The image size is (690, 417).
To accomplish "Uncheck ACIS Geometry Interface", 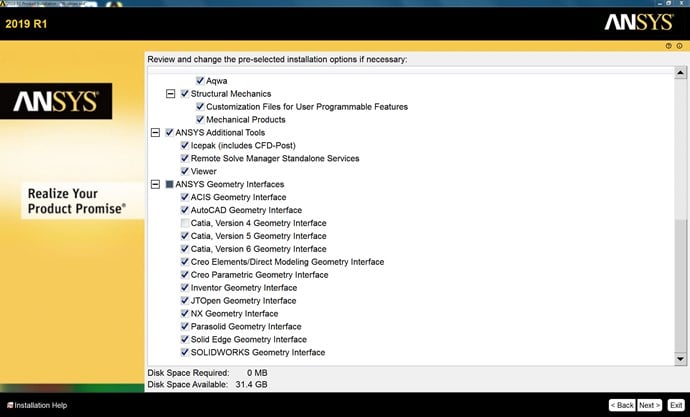I will pos(185,197).
